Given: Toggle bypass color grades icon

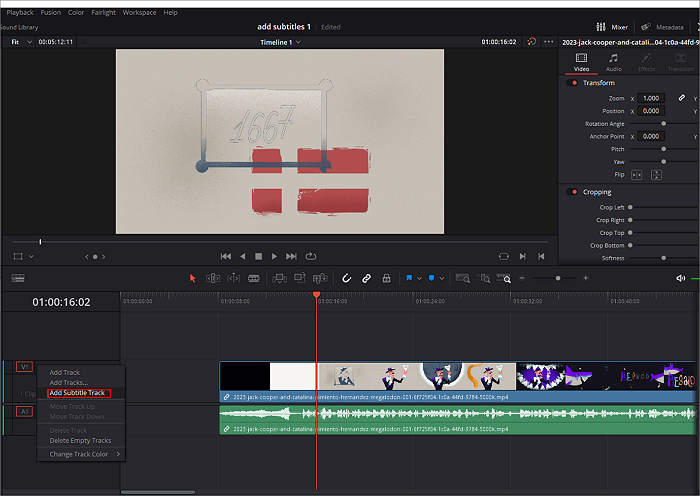Looking at the screenshot, I should 531,42.
